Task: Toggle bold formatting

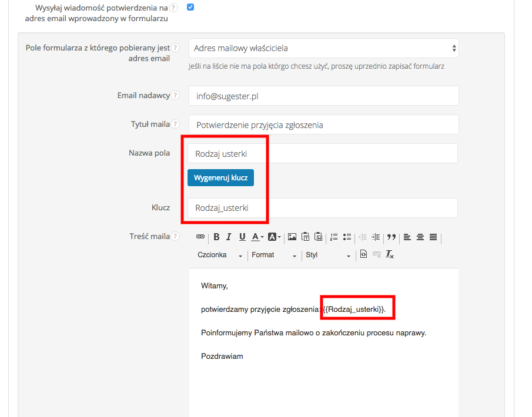Action: pos(216,237)
